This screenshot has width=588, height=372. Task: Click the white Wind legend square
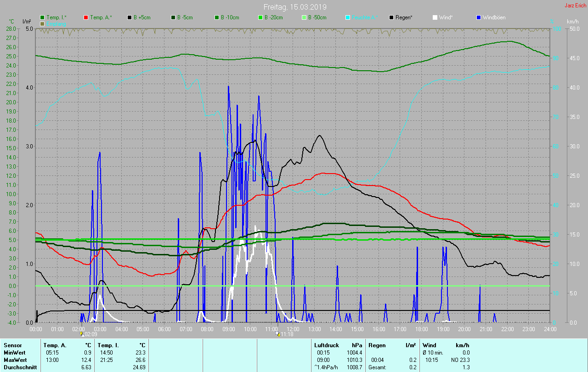tap(435, 17)
